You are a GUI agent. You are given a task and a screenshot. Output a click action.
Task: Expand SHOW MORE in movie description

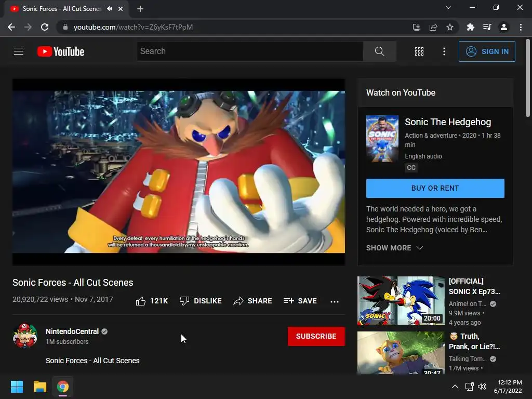pyautogui.click(x=395, y=248)
